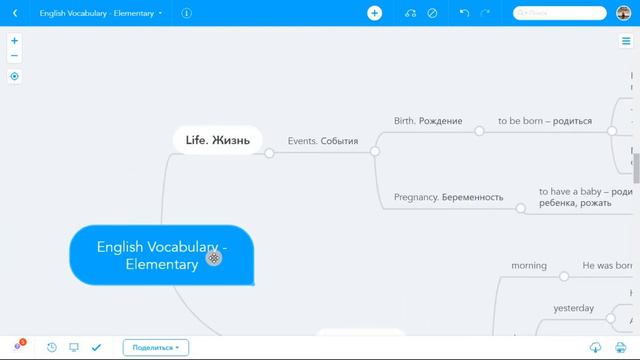Redo the last action

pyautogui.click(x=485, y=13)
